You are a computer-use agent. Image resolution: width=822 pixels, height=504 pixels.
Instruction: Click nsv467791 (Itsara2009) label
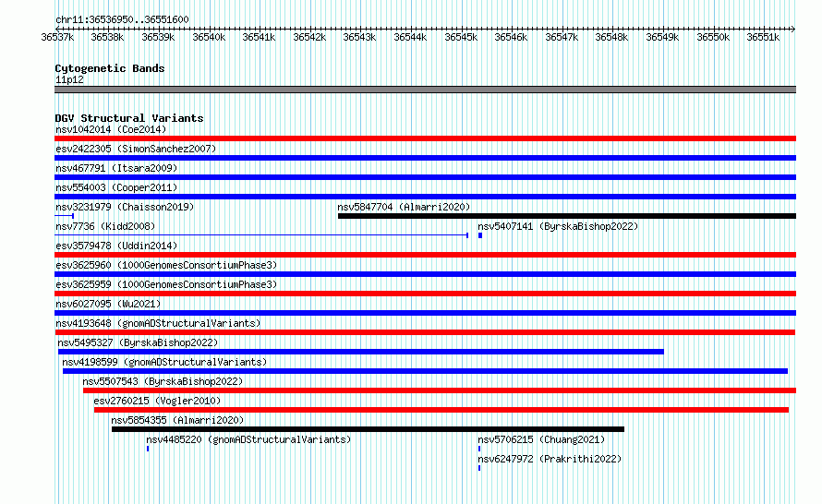(116, 168)
